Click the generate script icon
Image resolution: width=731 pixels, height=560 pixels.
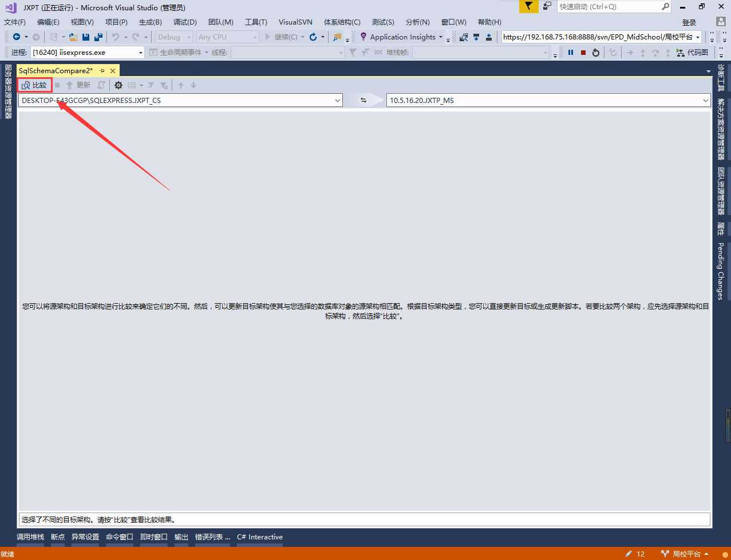click(101, 85)
